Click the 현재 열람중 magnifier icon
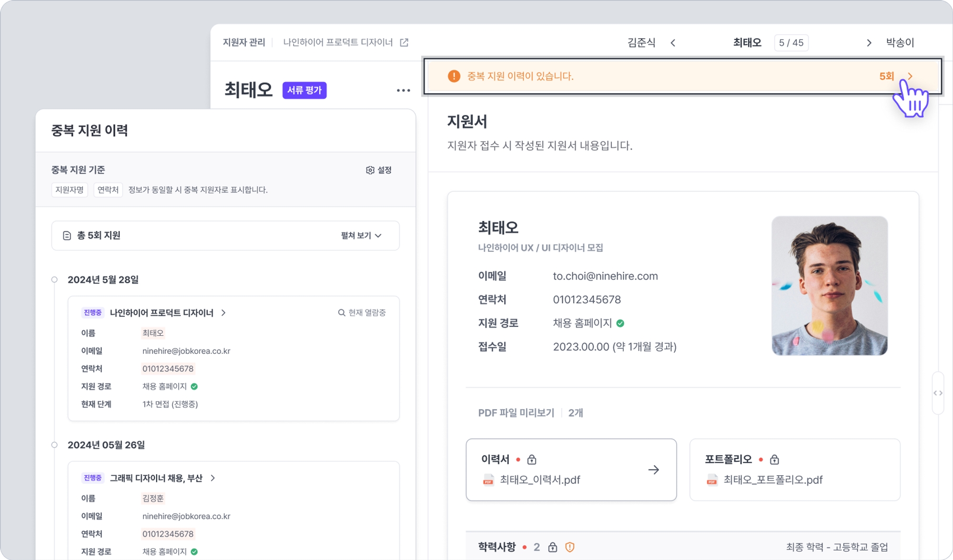Image resolution: width=953 pixels, height=560 pixels. point(342,313)
